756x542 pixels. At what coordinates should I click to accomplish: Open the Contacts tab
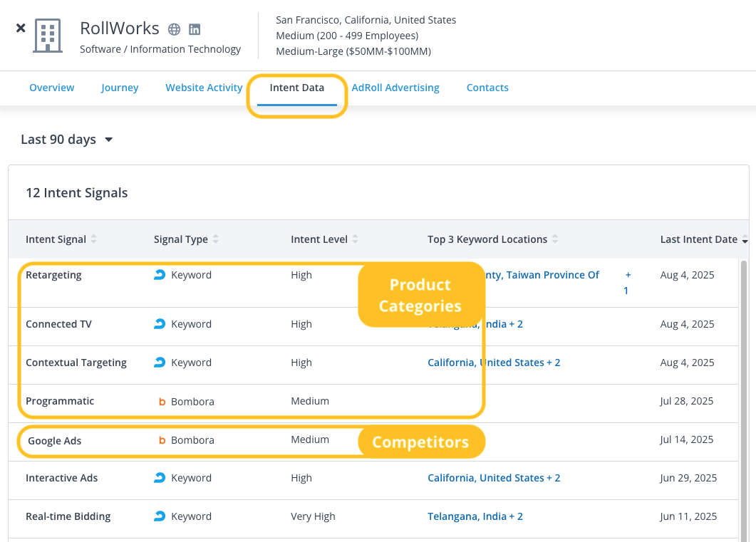pos(487,88)
